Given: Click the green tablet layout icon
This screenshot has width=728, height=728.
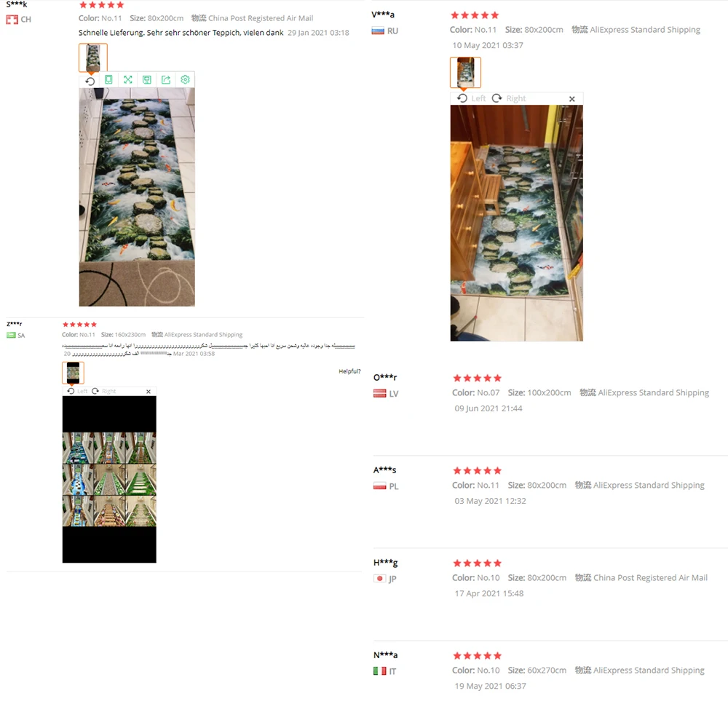Looking at the screenshot, I should click(x=108, y=80).
